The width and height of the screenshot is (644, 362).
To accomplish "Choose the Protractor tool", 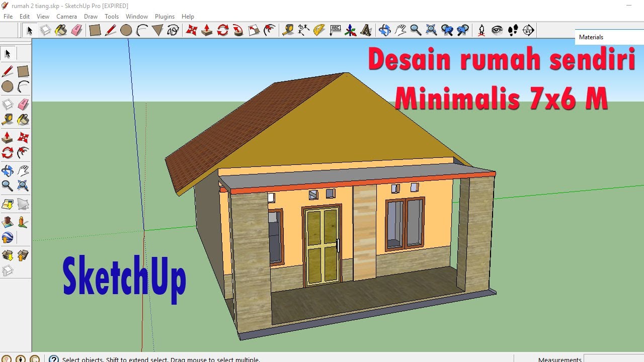I will pos(319,30).
